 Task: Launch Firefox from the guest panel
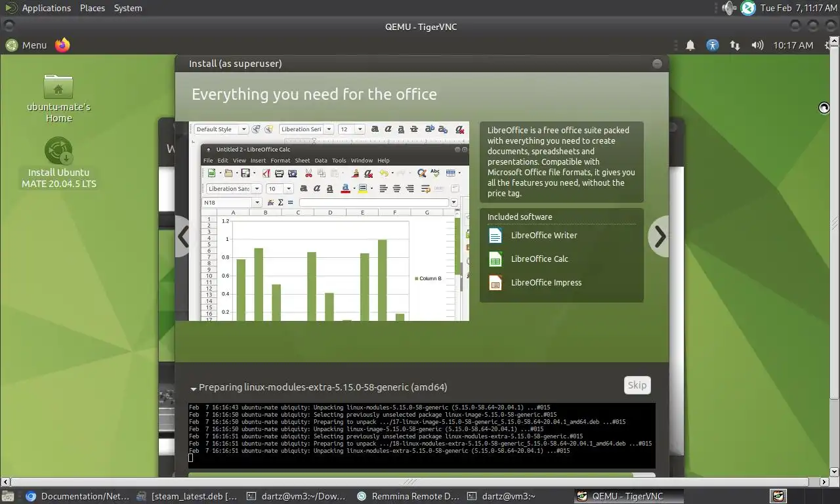click(62, 45)
